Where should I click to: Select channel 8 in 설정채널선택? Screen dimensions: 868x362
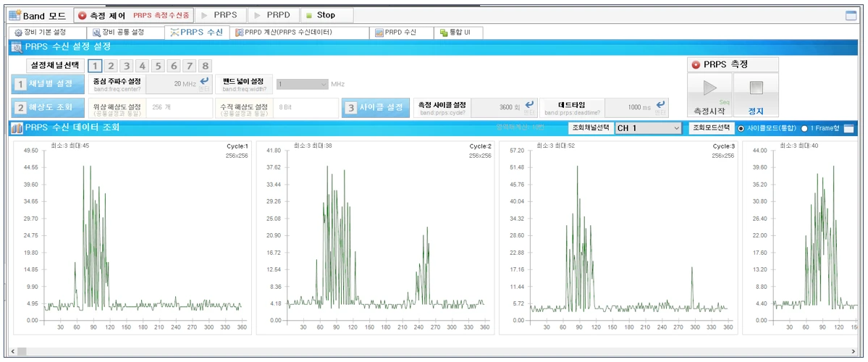[x=206, y=67]
